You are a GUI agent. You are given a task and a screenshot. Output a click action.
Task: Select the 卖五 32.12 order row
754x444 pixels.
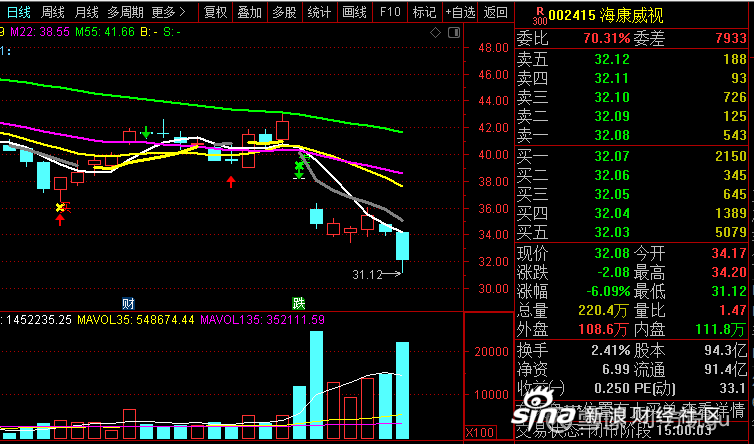pos(631,59)
